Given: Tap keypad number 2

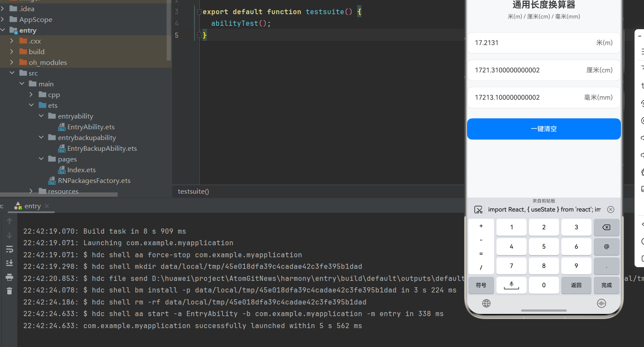Looking at the screenshot, I should coord(544,228).
